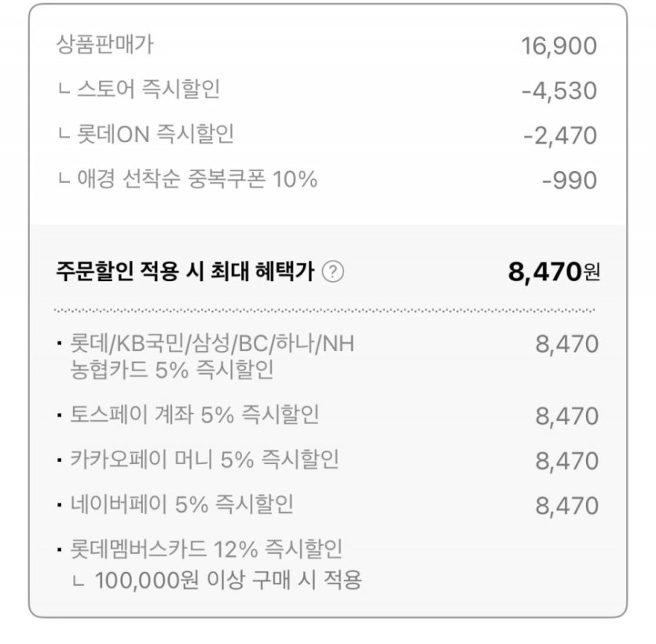Click the 100,000원 이상 구매 시 적용 note

[228, 580]
